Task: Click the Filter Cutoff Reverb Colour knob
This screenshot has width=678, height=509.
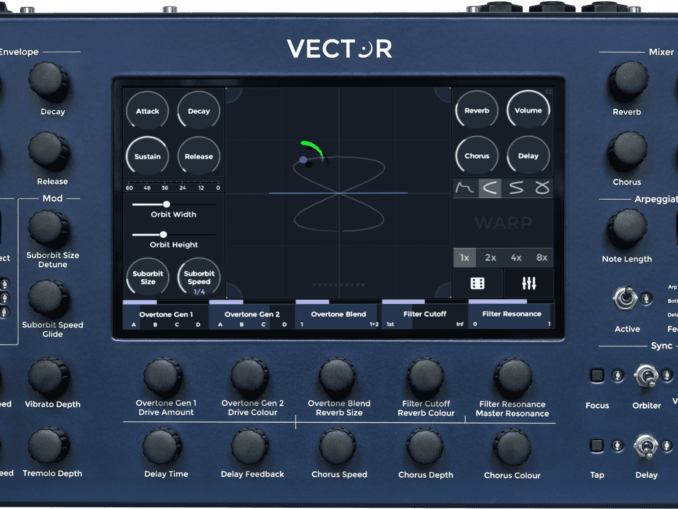Action: click(x=426, y=378)
